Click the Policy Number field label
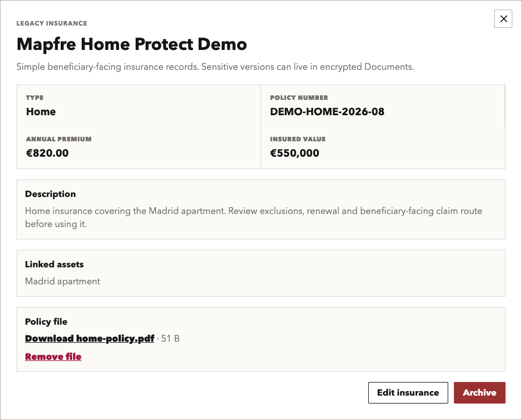 click(299, 98)
